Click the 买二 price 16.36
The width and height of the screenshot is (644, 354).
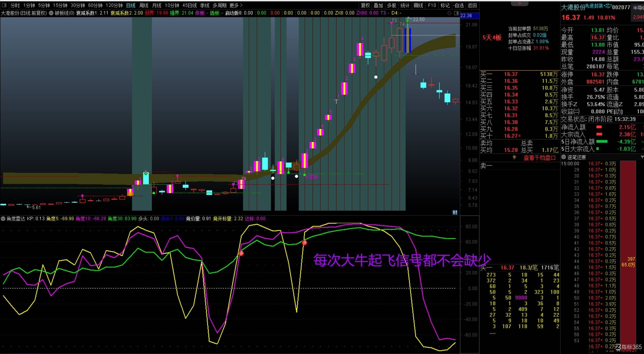(511, 81)
